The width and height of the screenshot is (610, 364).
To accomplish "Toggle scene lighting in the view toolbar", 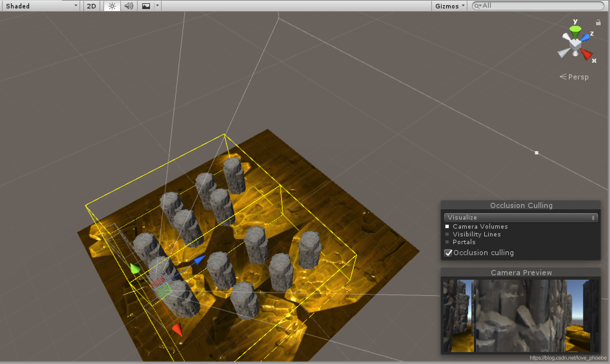I will [112, 5].
